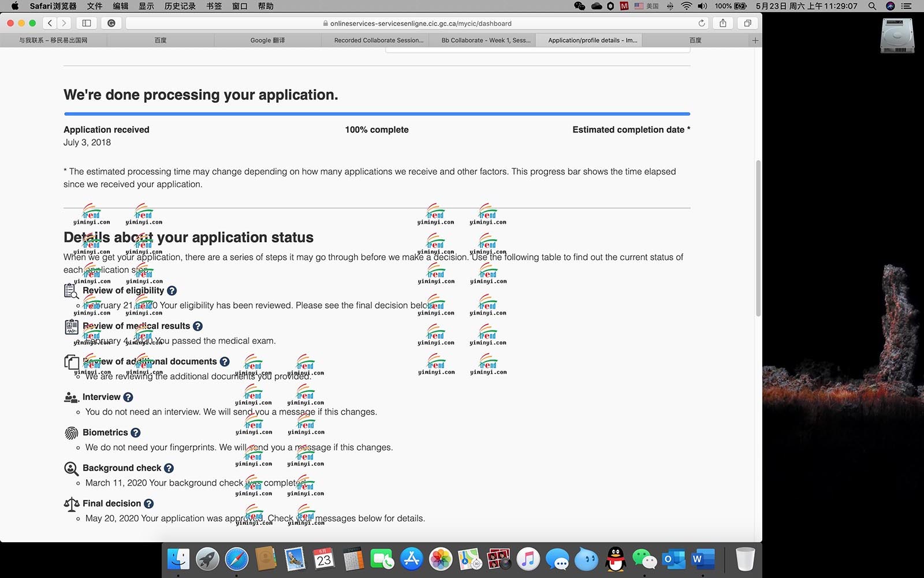Open the 历史记录 menu

tap(180, 6)
